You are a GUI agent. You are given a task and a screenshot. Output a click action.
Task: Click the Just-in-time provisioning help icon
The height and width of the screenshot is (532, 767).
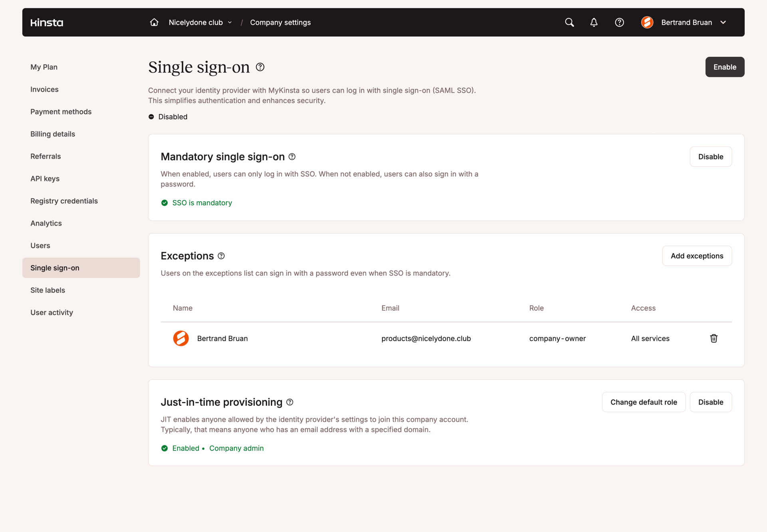[290, 402]
